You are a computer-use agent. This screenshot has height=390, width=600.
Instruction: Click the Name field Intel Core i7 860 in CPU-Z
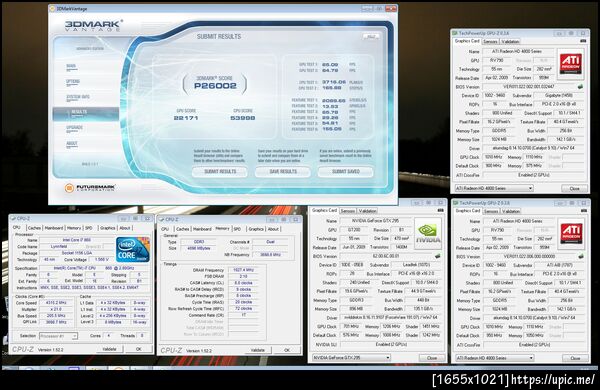coord(77,240)
